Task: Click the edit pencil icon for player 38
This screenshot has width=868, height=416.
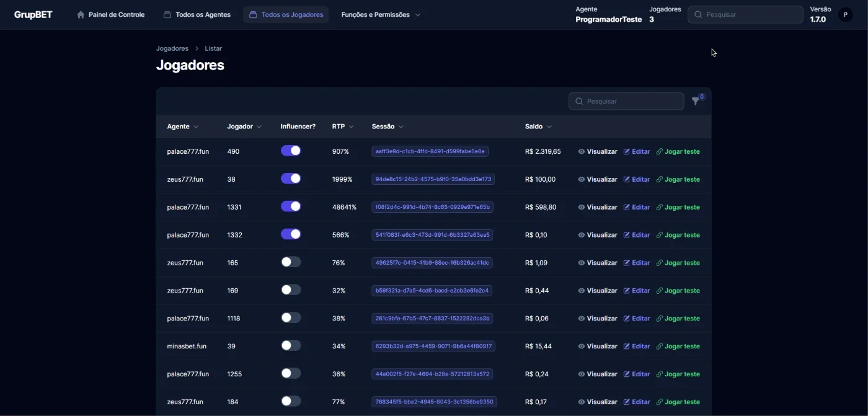Action: pyautogui.click(x=627, y=179)
